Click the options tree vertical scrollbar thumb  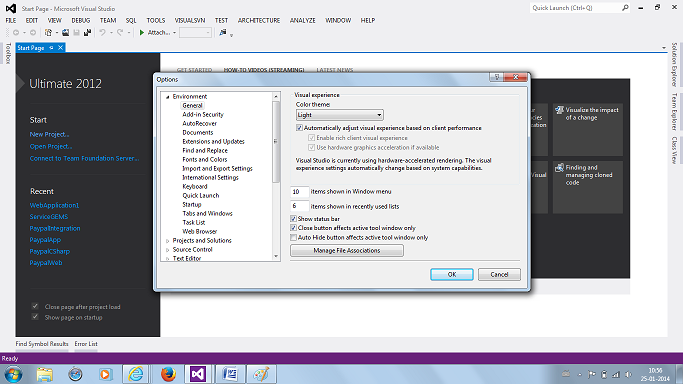[x=276, y=141]
